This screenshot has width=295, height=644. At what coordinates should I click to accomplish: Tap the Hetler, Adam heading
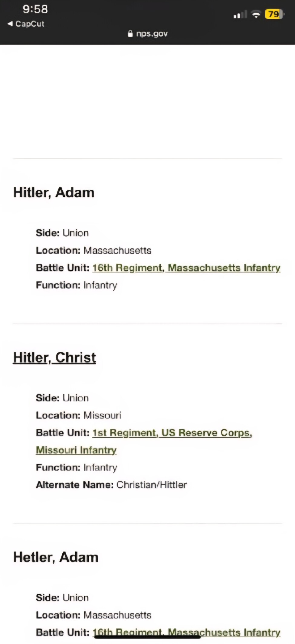click(56, 557)
